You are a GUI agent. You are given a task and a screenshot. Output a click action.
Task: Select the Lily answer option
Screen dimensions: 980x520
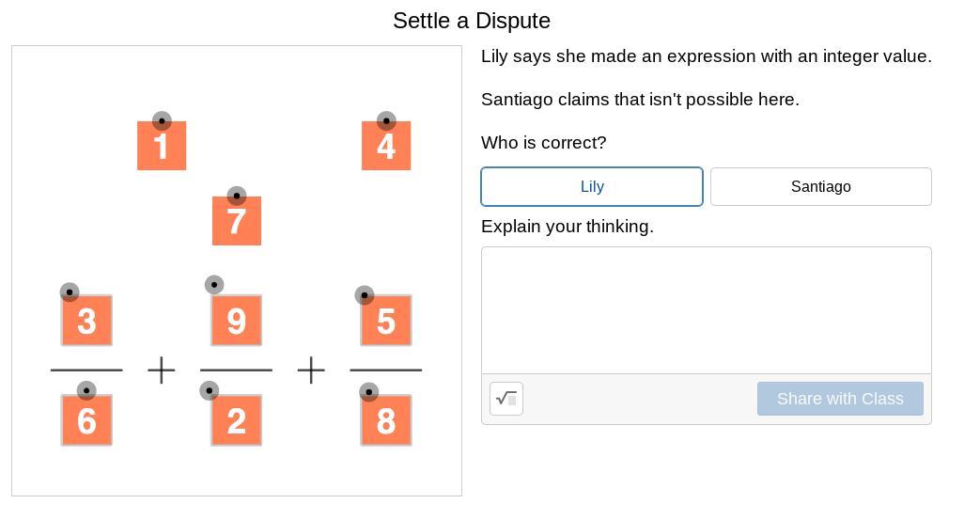coord(592,186)
